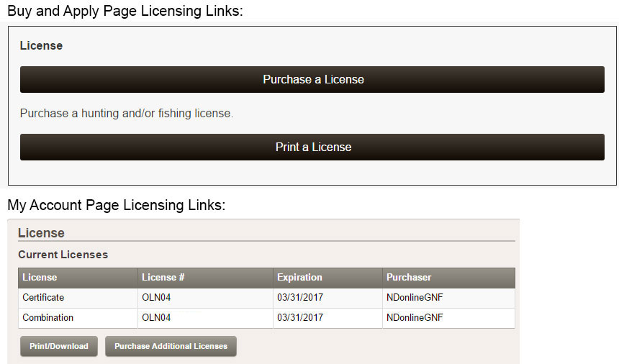Click the 'Purchase a hunting and/or fishing license' text
This screenshot has height=364, width=619.
[x=127, y=114]
